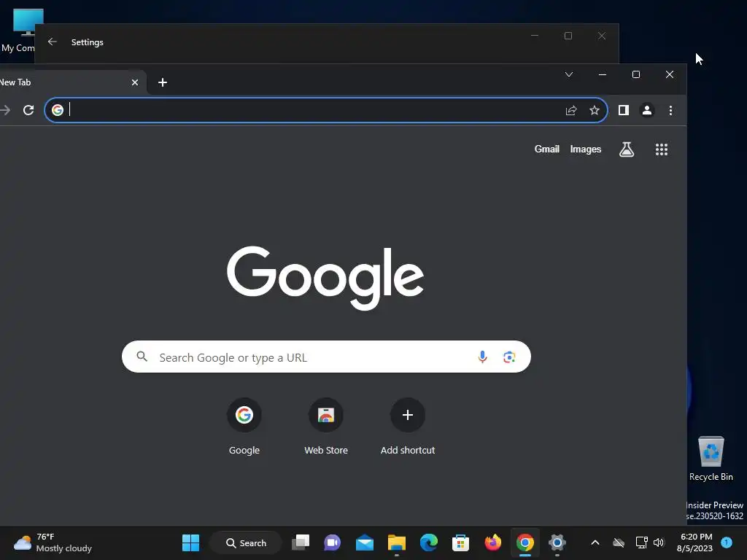The width and height of the screenshot is (747, 560).
Task: Open the Mail app on taskbar
Action: click(365, 542)
